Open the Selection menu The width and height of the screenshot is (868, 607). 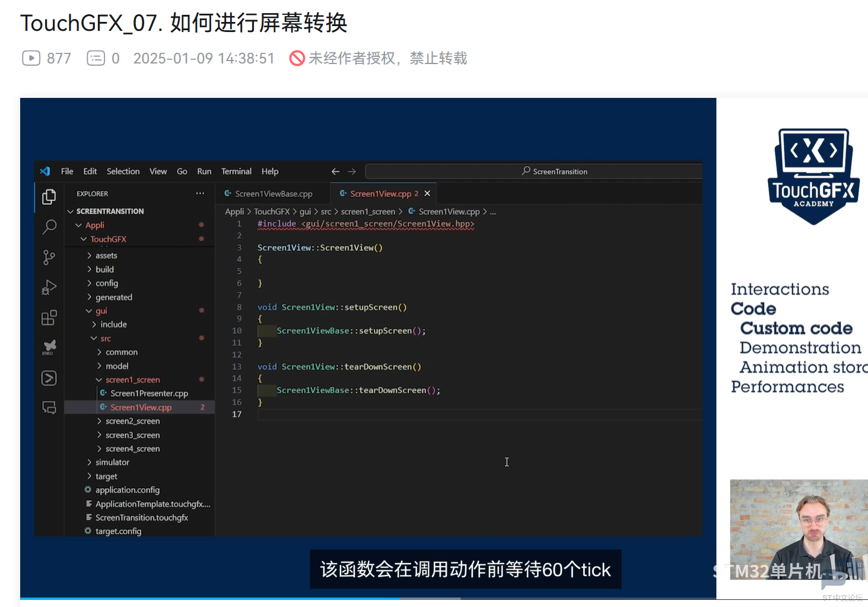tap(123, 171)
